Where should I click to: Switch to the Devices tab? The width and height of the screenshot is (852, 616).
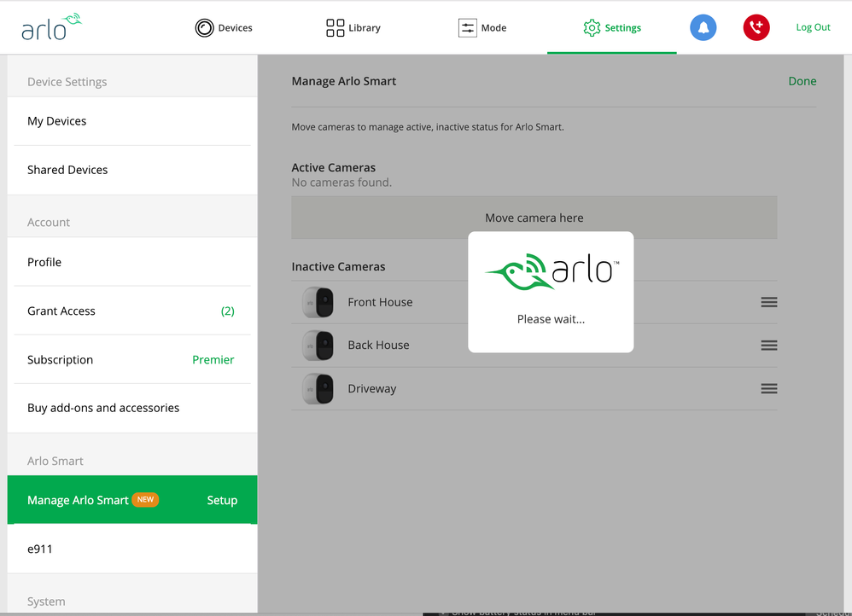click(224, 27)
